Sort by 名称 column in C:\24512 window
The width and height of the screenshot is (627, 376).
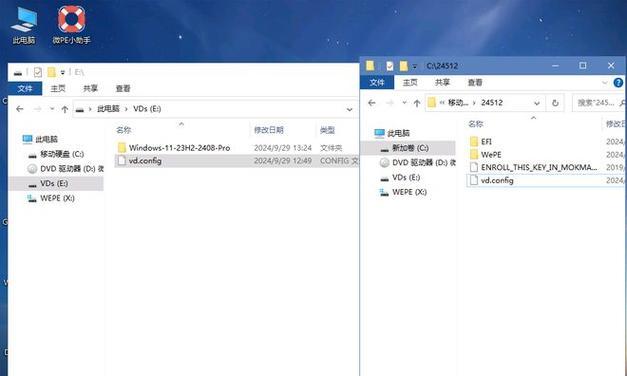[475, 124]
